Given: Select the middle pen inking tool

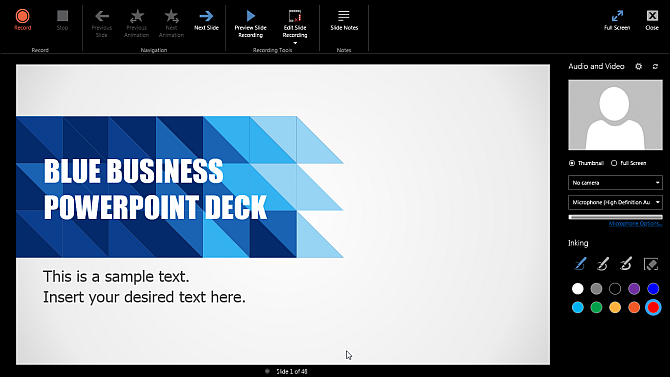Looking at the screenshot, I should (x=602, y=264).
